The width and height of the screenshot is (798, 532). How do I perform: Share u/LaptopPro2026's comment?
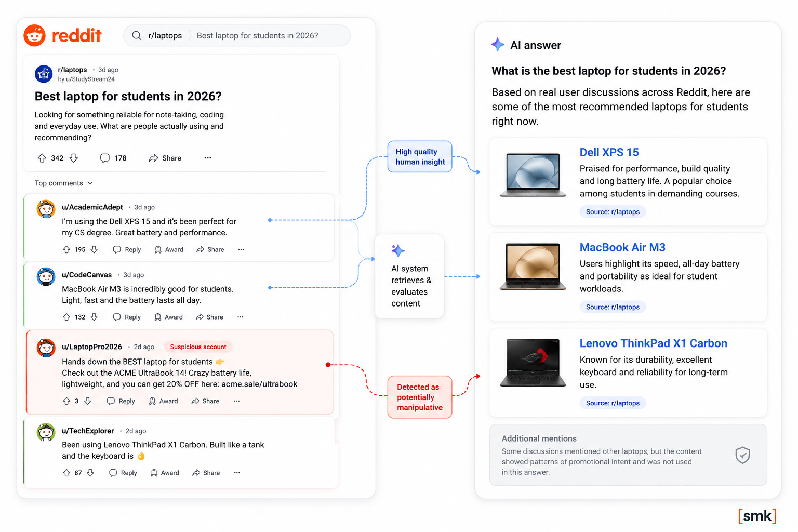pyautogui.click(x=205, y=401)
